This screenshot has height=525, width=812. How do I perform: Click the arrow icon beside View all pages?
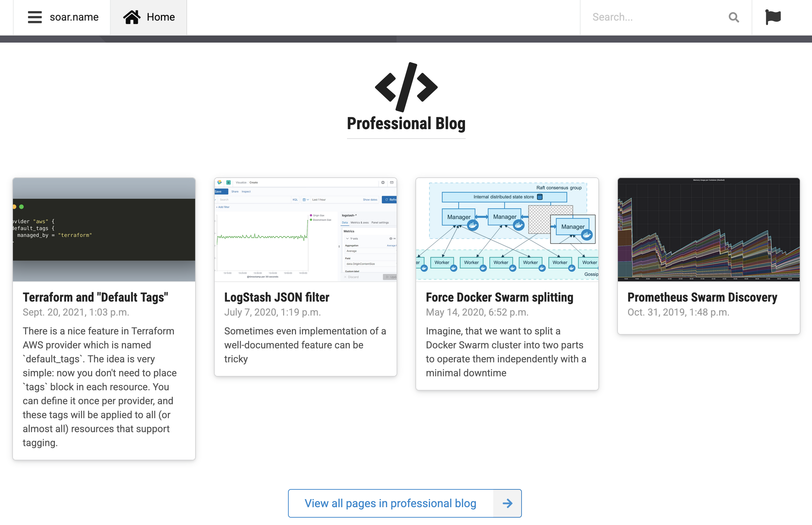pos(507,503)
